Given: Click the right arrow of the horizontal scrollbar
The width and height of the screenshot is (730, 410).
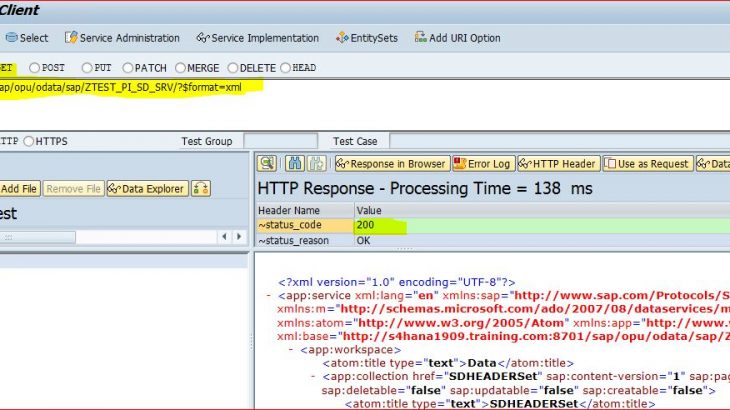Looking at the screenshot, I should pyautogui.click(x=238, y=236).
